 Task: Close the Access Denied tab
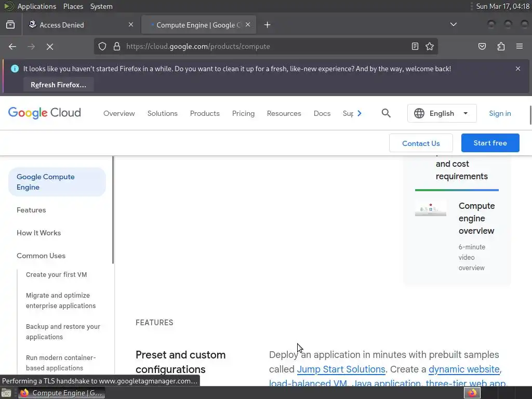click(131, 24)
